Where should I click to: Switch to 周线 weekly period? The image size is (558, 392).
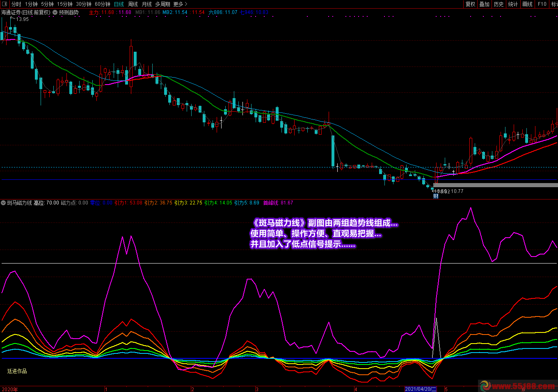133,4
